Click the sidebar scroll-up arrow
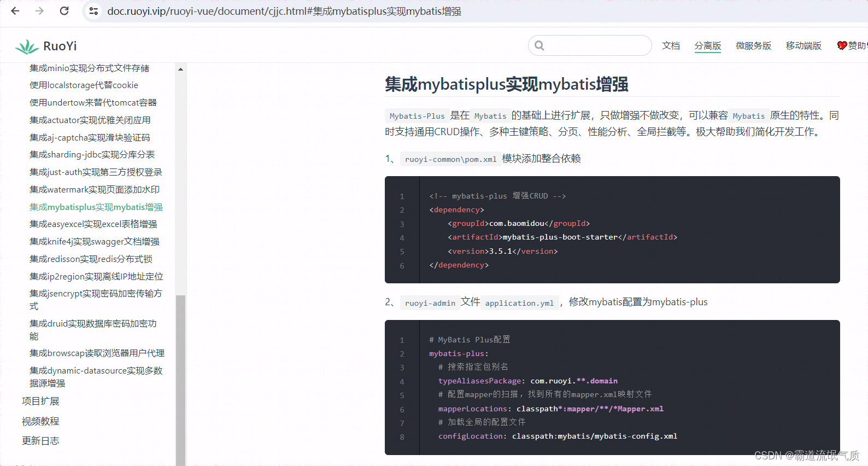868x466 pixels. pyautogui.click(x=180, y=69)
